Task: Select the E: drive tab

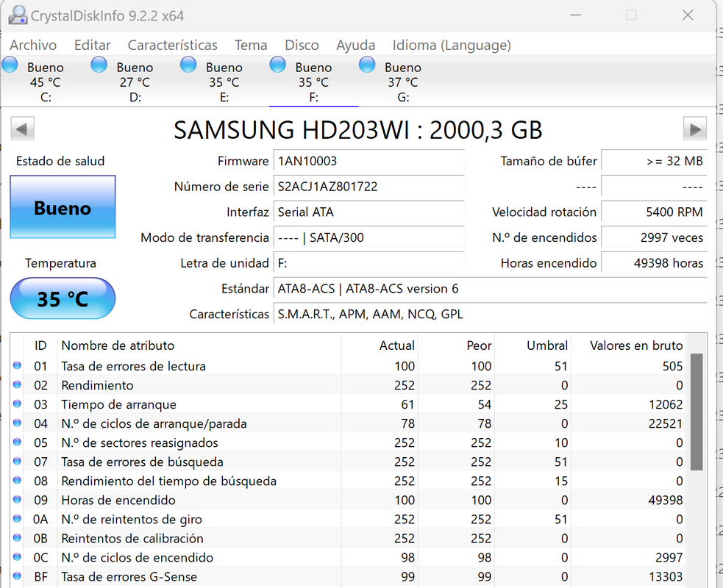Action: [x=224, y=82]
